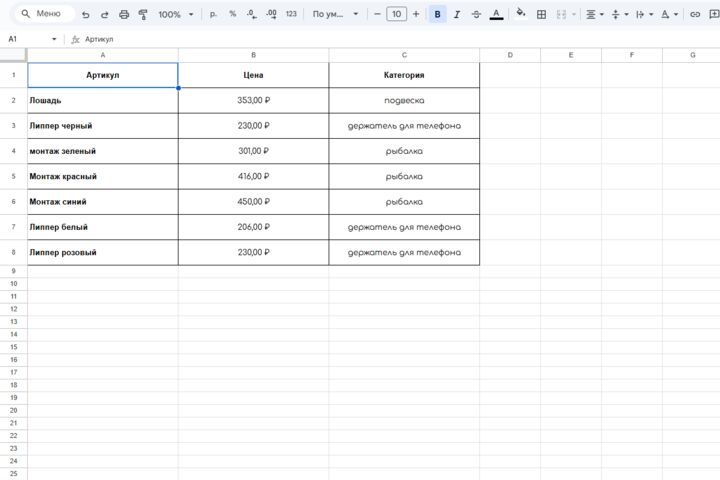
Task: Select the Липпер белый cell
Action: click(x=103, y=227)
